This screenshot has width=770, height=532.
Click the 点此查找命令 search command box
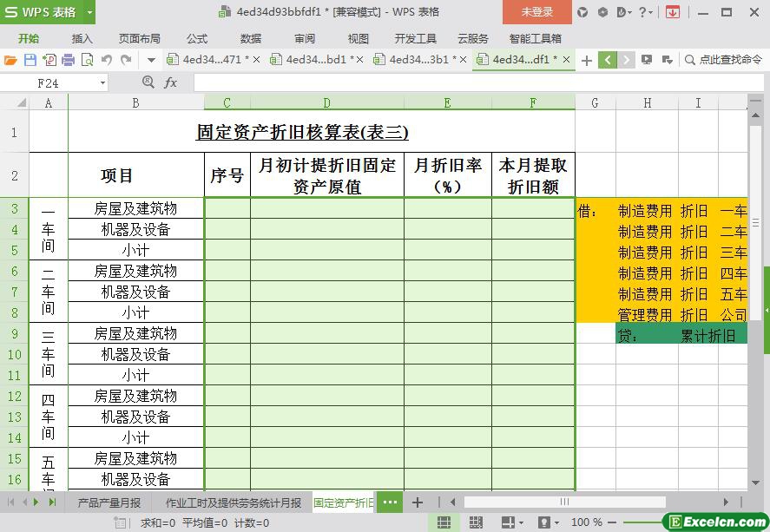click(723, 60)
